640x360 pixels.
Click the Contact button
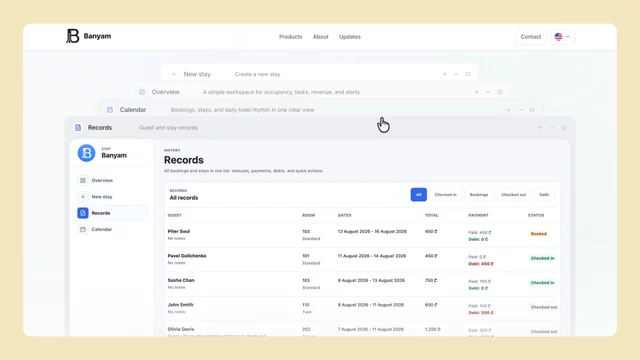[x=531, y=36]
